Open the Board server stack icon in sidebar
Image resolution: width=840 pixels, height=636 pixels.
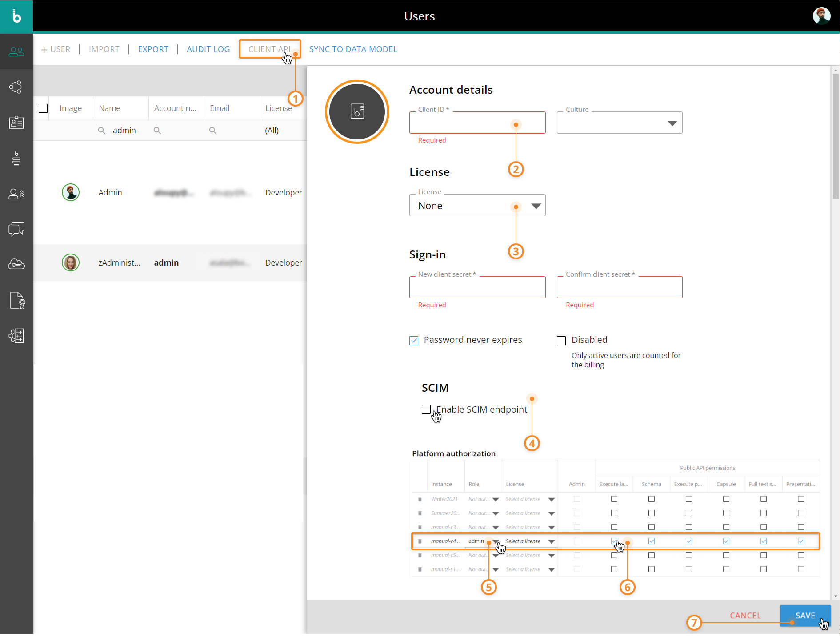[x=16, y=158]
